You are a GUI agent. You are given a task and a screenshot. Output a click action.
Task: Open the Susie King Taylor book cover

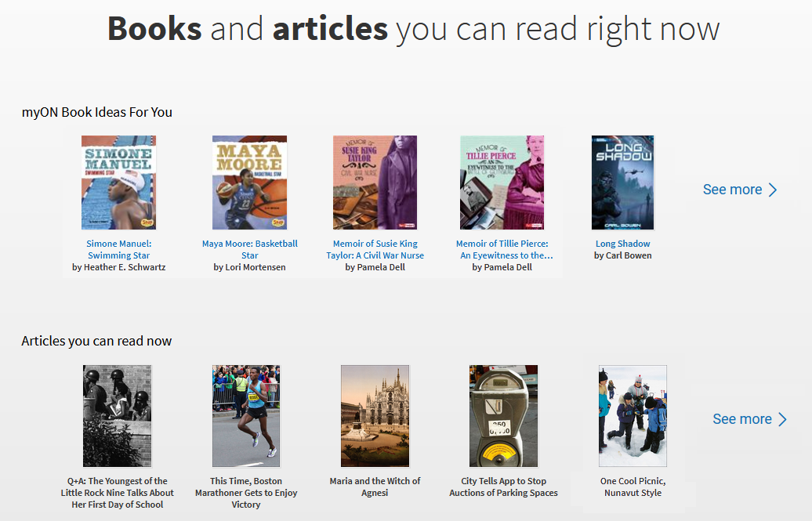(375, 183)
